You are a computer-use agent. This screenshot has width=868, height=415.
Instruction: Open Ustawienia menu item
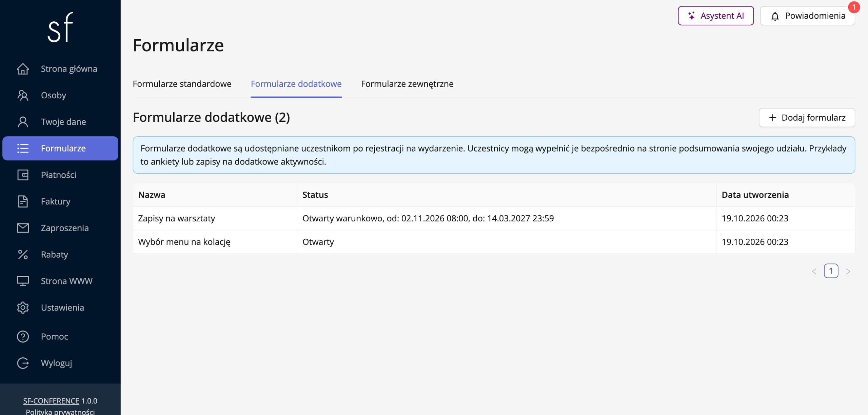click(60, 308)
